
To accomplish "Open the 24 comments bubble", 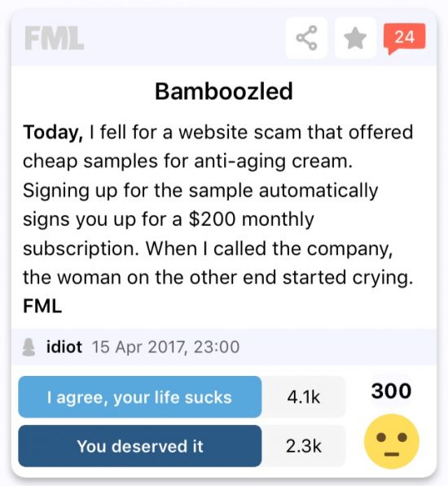I will [x=404, y=38].
